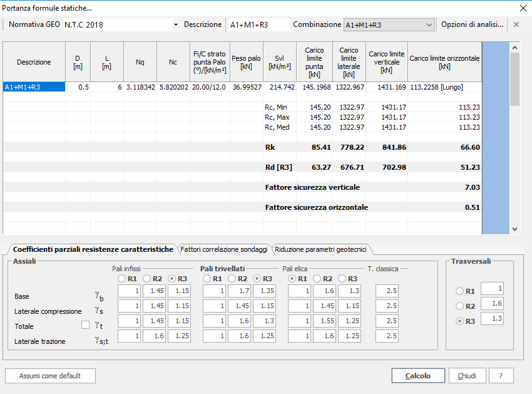Select R1 under Pali infissi
This screenshot has width=532, height=394.
(122, 279)
